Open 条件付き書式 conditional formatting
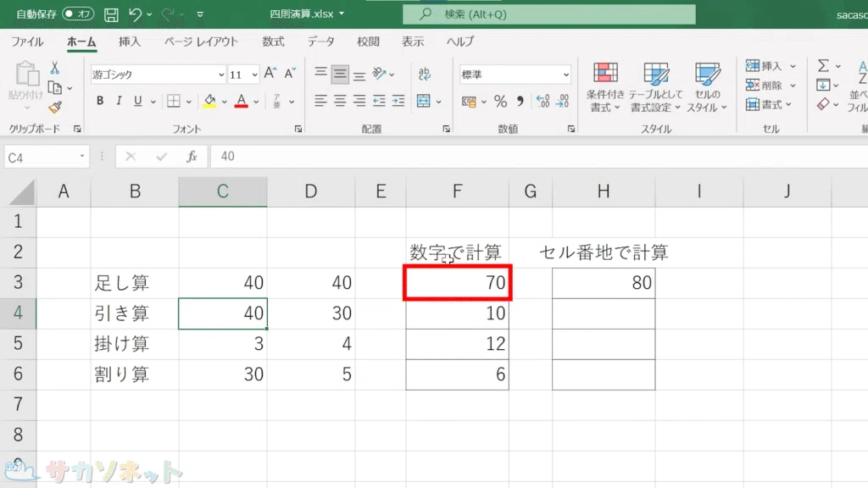The image size is (868, 488). [x=605, y=87]
